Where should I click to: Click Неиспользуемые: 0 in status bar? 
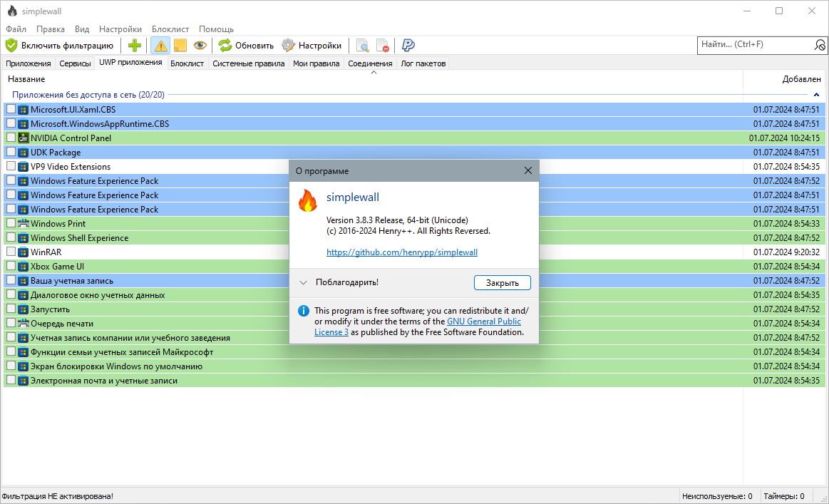717,496
